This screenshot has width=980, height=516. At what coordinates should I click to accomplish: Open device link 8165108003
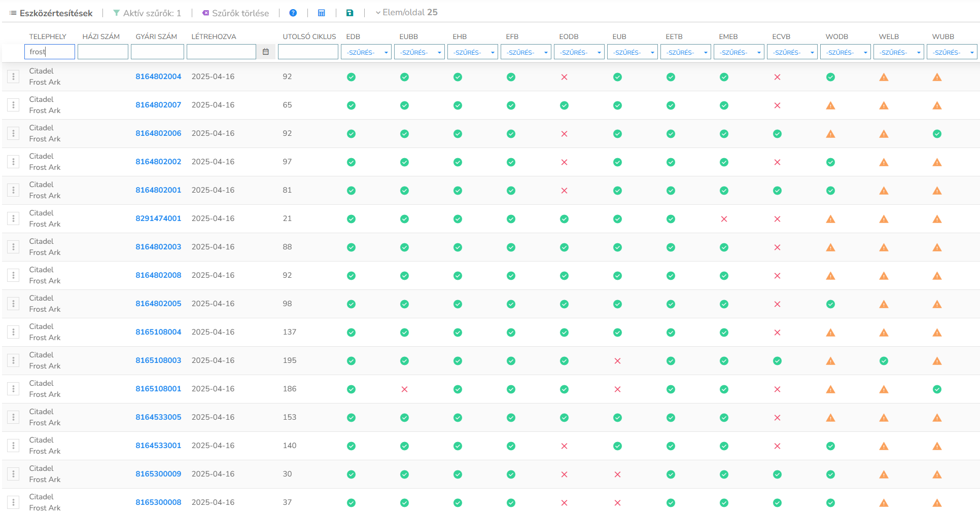158,360
